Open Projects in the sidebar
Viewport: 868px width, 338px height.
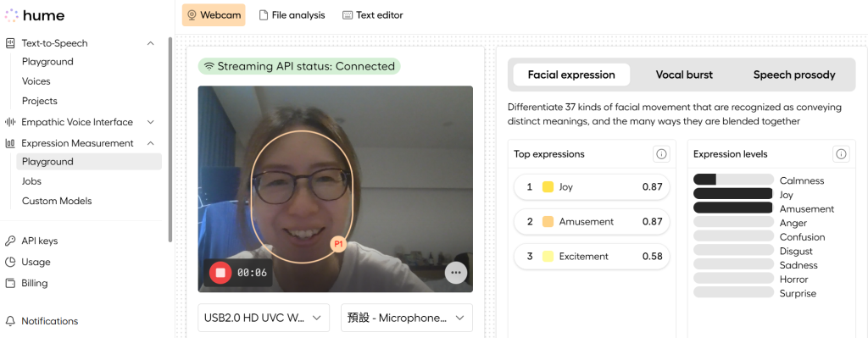[x=39, y=102]
